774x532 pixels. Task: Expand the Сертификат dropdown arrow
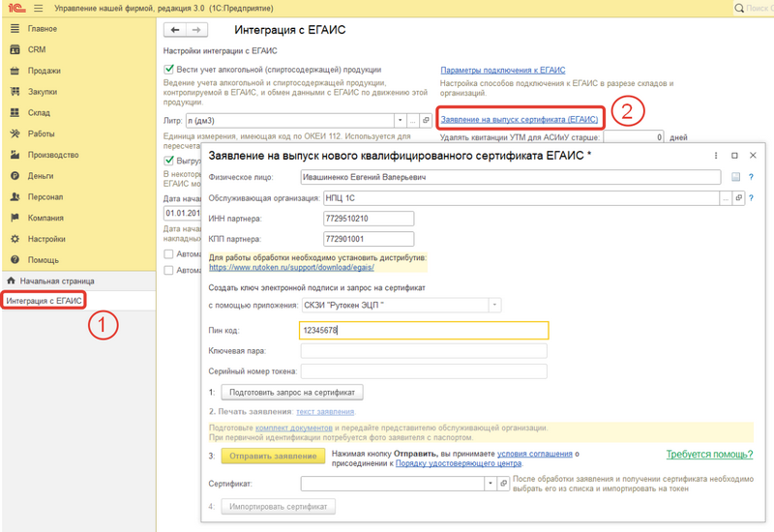tap(491, 484)
